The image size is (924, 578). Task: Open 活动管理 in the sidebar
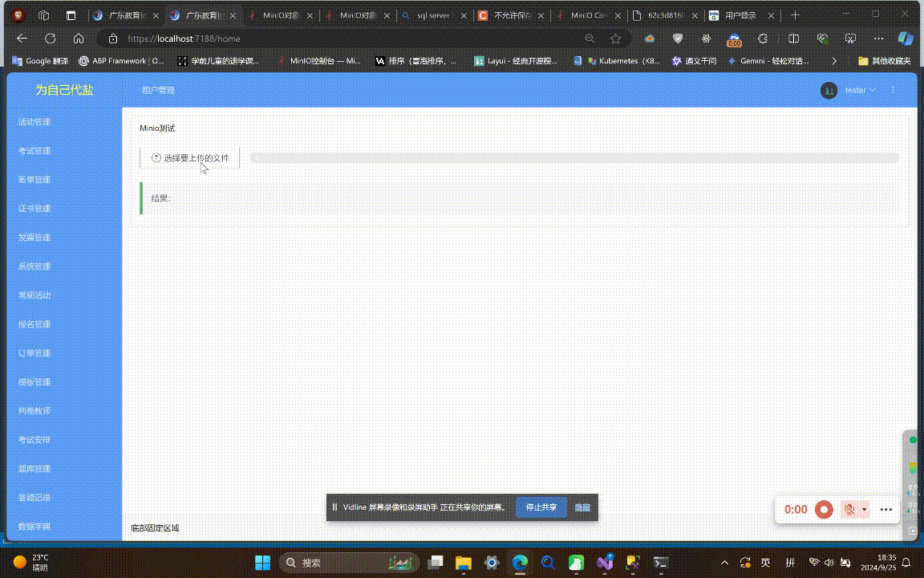point(34,122)
